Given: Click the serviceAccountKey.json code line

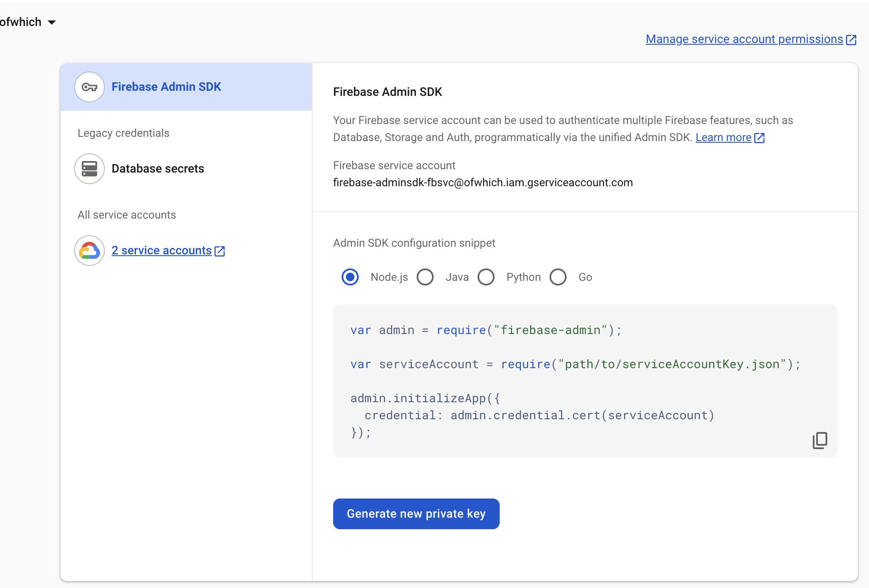Looking at the screenshot, I should (575, 364).
